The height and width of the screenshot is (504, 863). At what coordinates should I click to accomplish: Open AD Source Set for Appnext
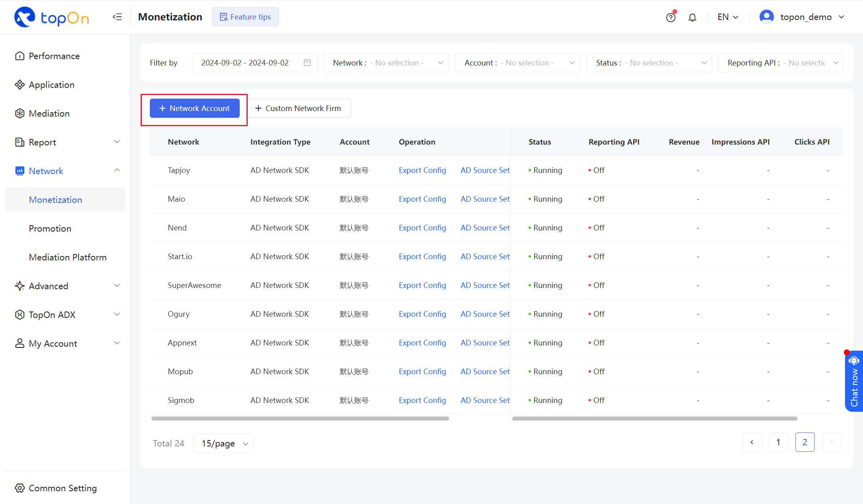pyautogui.click(x=485, y=343)
